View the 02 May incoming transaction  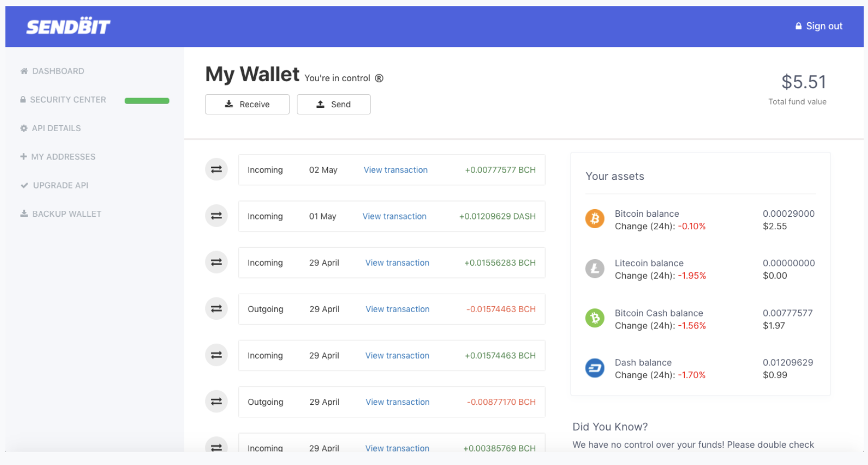396,170
